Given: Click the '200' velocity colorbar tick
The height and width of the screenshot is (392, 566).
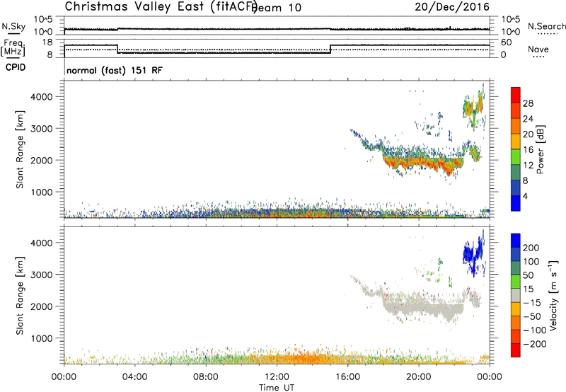Looking at the screenshot, I should click(x=531, y=248).
